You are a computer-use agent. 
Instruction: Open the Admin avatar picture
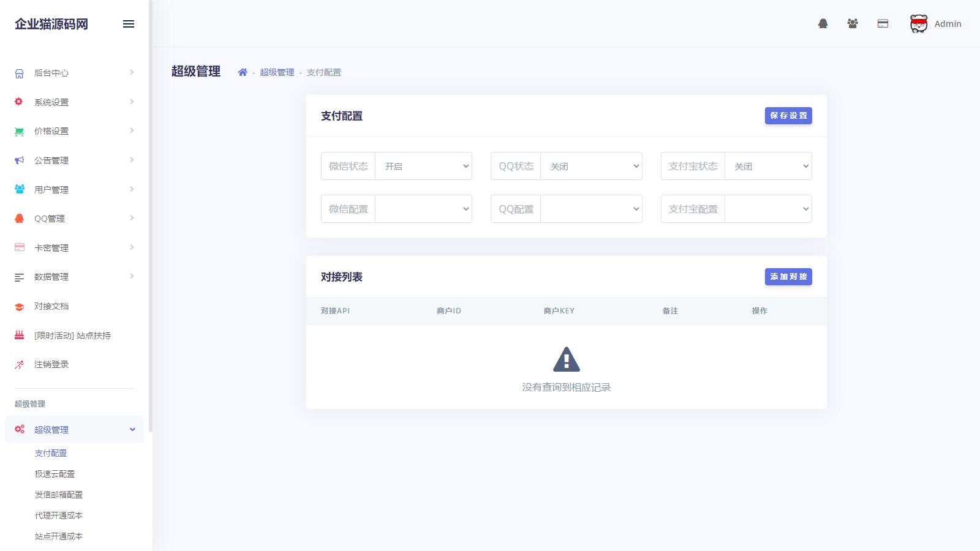pos(919,24)
